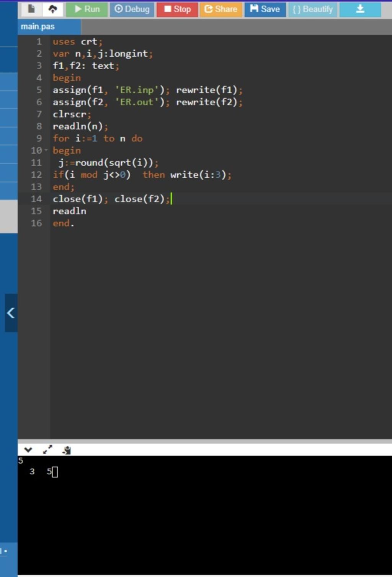
Task: Click the 'f1,f2: text;' declaration line
Action: click(x=86, y=66)
